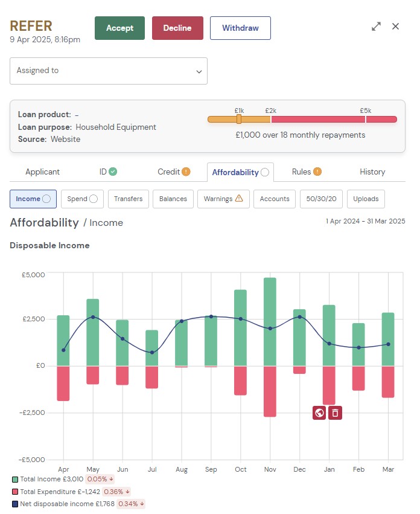Click the globe icon on January bar
The height and width of the screenshot is (514, 420).
pyautogui.click(x=319, y=413)
